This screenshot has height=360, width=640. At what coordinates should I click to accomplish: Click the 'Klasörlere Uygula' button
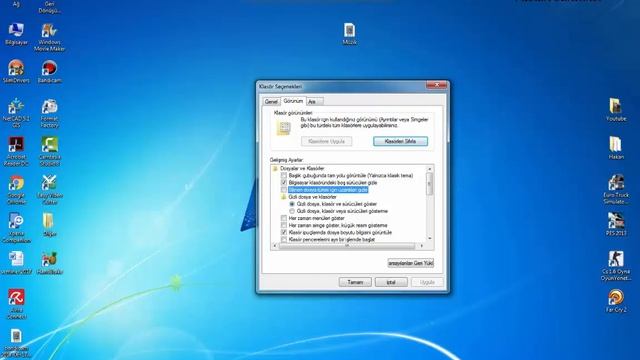[327, 141]
